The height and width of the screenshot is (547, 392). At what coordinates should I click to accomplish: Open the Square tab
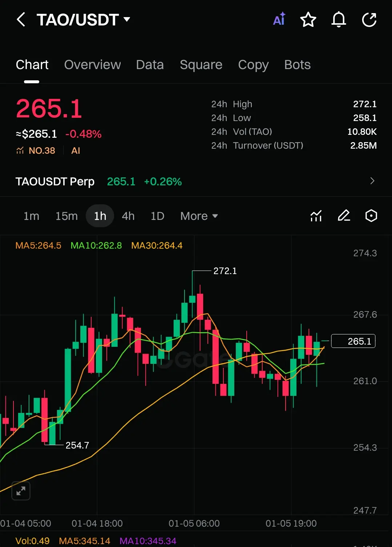pyautogui.click(x=201, y=65)
